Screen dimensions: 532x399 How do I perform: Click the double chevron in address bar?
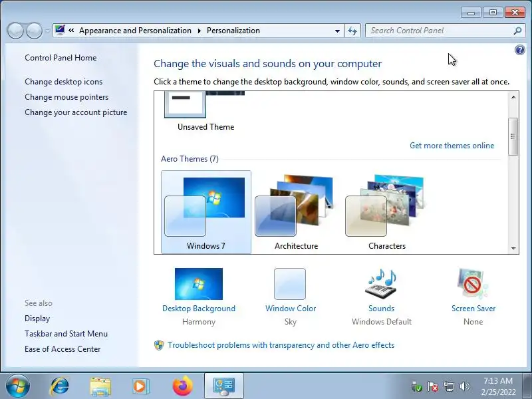click(71, 30)
